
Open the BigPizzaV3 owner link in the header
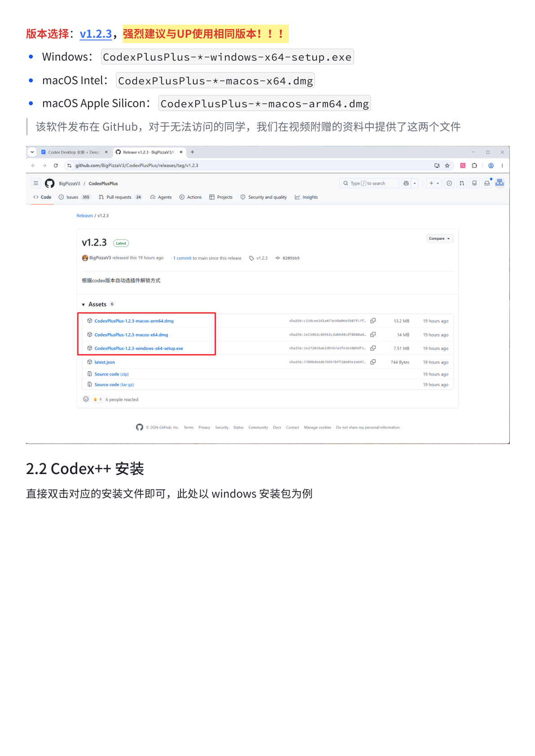coord(70,184)
